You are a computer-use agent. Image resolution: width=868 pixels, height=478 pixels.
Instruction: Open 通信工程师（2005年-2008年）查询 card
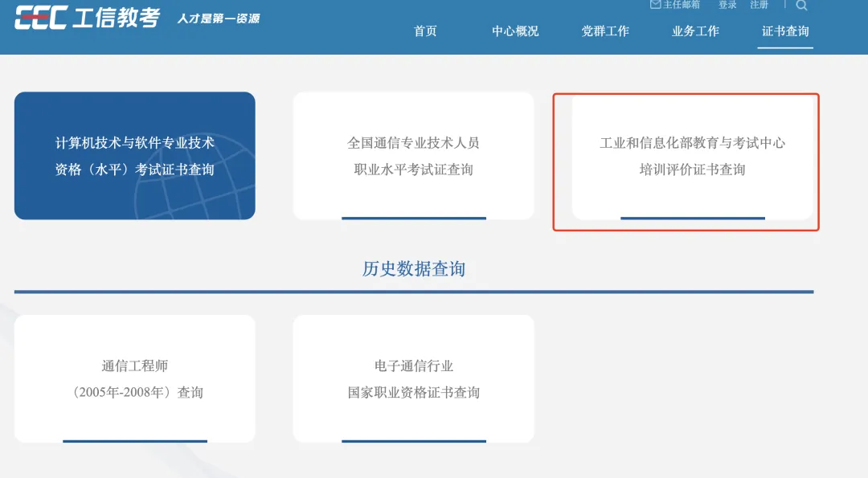pyautogui.click(x=133, y=378)
